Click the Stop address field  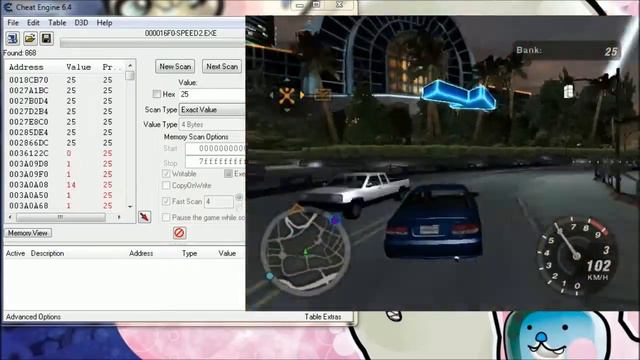[215, 162]
